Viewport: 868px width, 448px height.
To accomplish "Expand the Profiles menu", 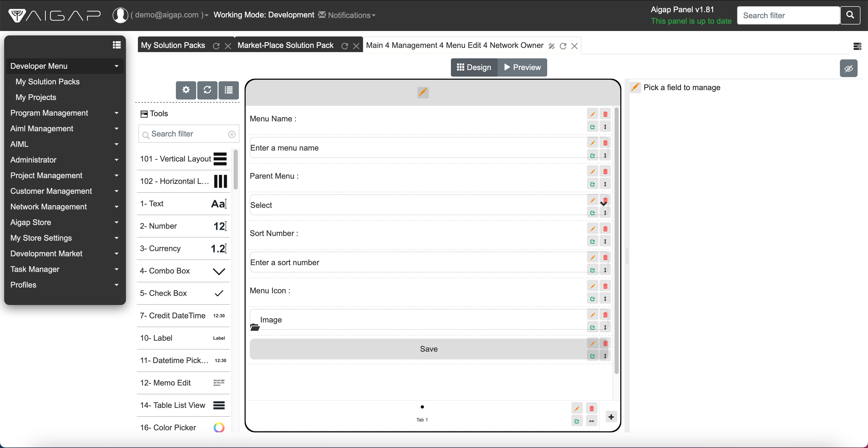I will click(x=65, y=285).
